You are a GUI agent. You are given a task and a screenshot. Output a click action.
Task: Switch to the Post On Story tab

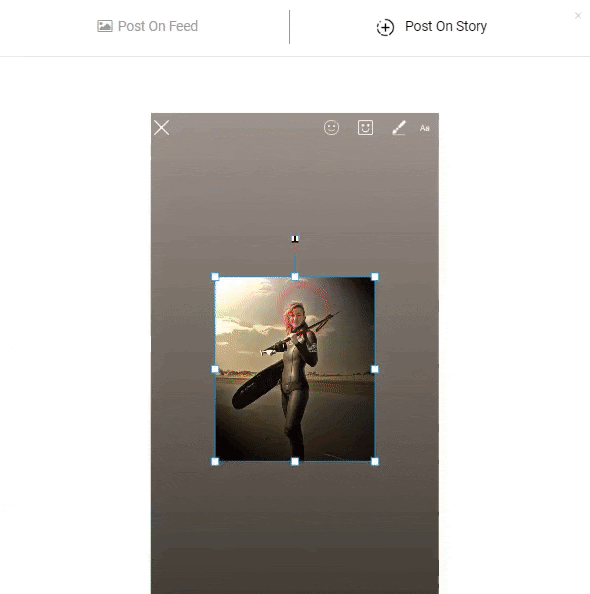[x=432, y=27]
